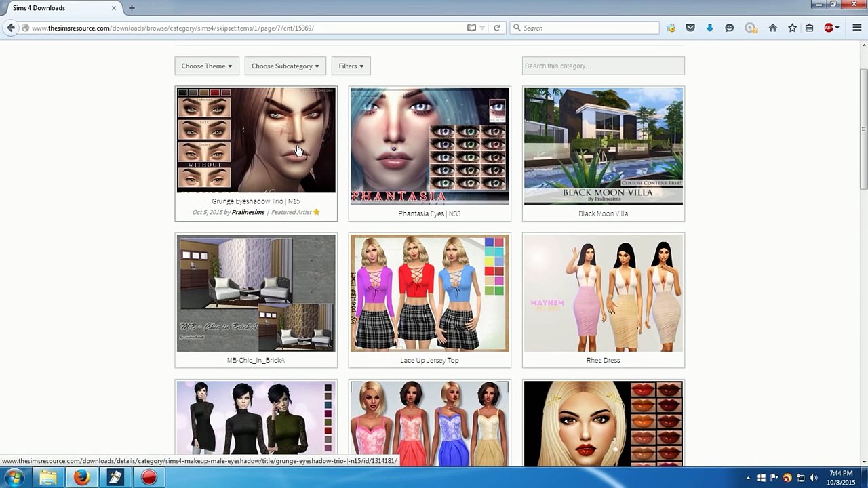
Task: Open the MB-Chic_in_BrickA title link
Action: click(256, 360)
